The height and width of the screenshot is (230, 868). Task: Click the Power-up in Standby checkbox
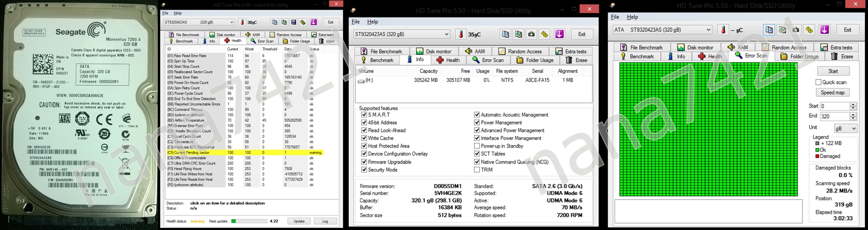(x=477, y=146)
